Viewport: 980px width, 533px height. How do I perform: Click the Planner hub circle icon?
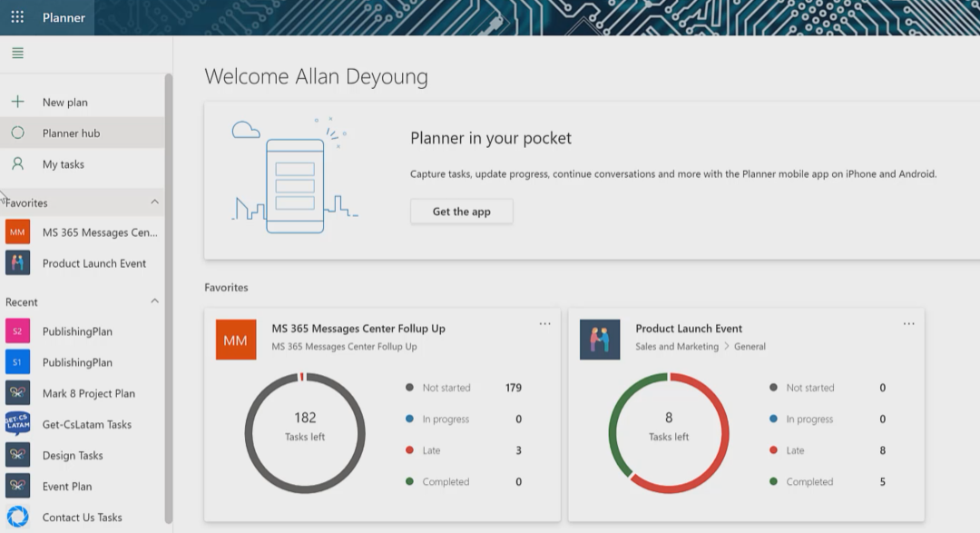(17, 133)
